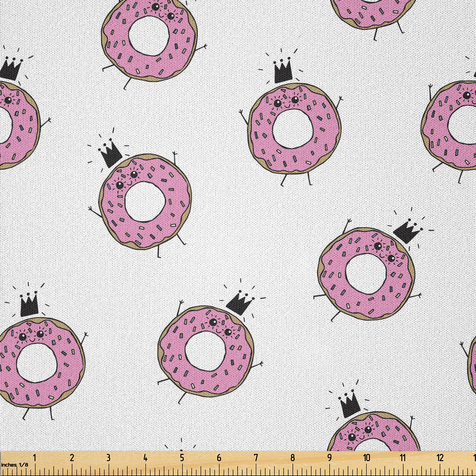
Task: Click the number 10 on the ruler
Action: [x=367, y=458]
